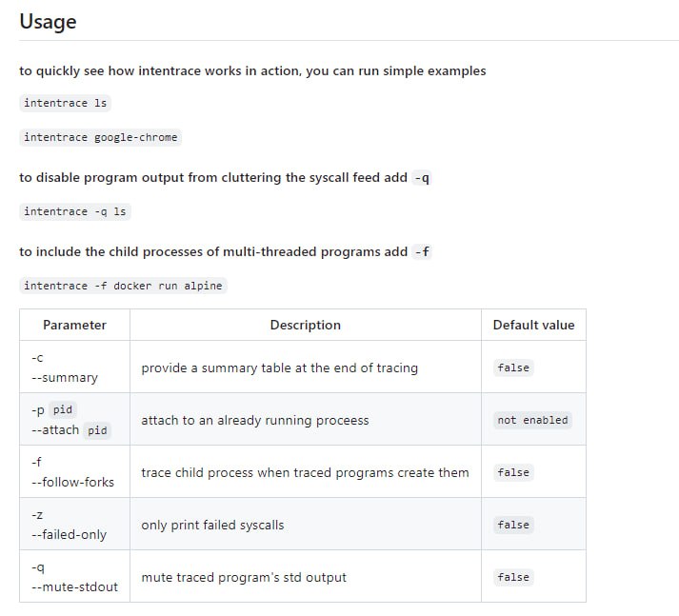Click the '--attach pid' parameter text
The width and height of the screenshot is (679, 616).
[x=70, y=429]
